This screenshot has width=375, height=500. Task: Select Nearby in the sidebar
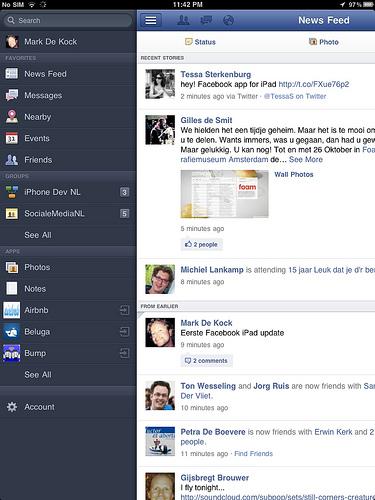tap(68, 117)
